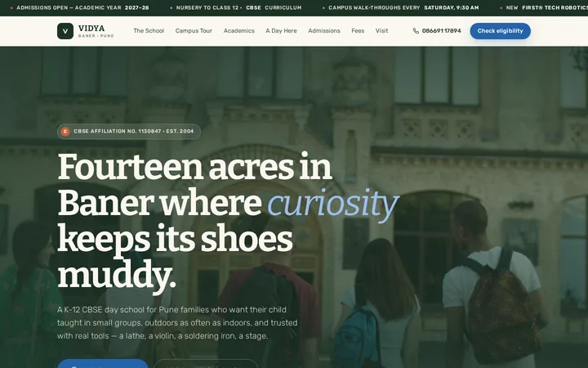Open the Visit nav link
The image size is (588, 368).
click(x=381, y=31)
